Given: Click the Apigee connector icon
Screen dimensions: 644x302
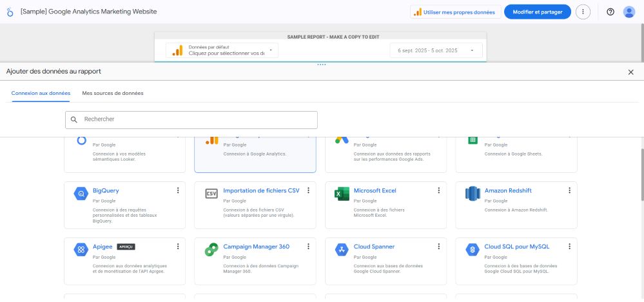Looking at the screenshot, I should (81, 249).
